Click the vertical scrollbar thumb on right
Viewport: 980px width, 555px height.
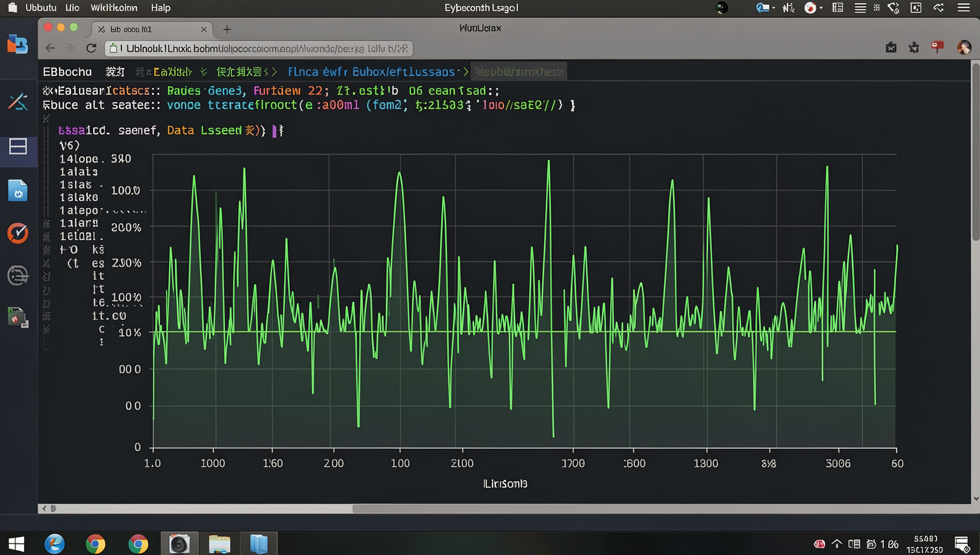[x=976, y=151]
